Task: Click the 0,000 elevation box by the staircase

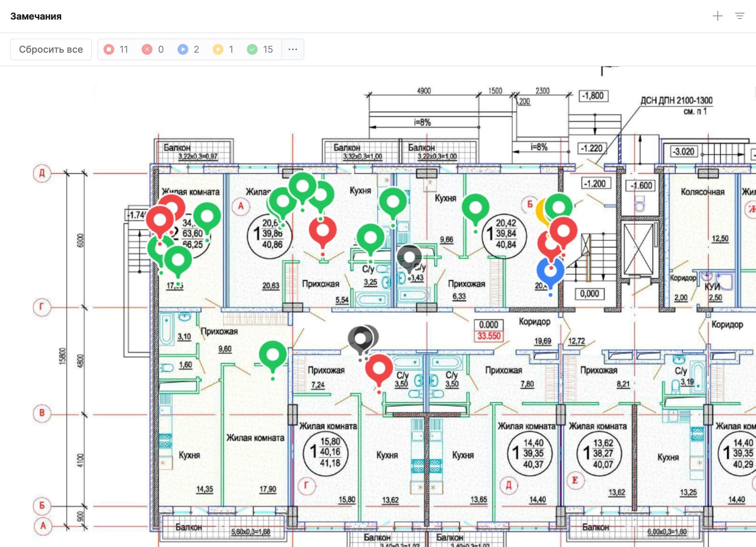Action: (x=589, y=293)
